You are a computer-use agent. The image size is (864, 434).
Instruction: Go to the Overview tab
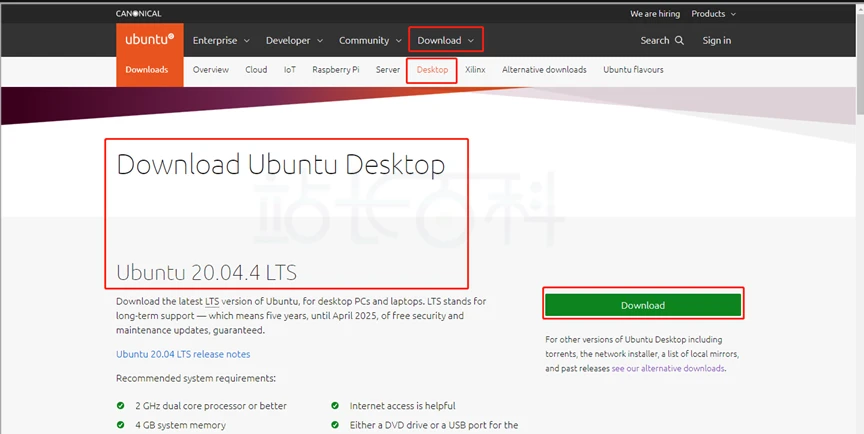tap(210, 70)
